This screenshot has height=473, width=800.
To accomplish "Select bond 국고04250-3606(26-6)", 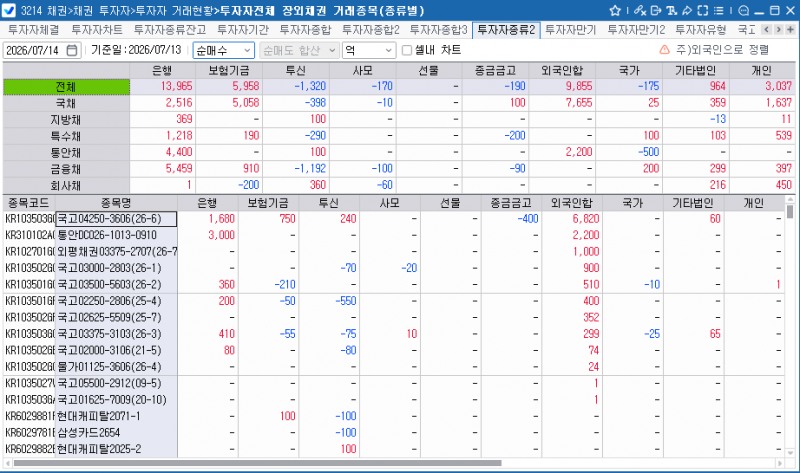I will coord(116,219).
